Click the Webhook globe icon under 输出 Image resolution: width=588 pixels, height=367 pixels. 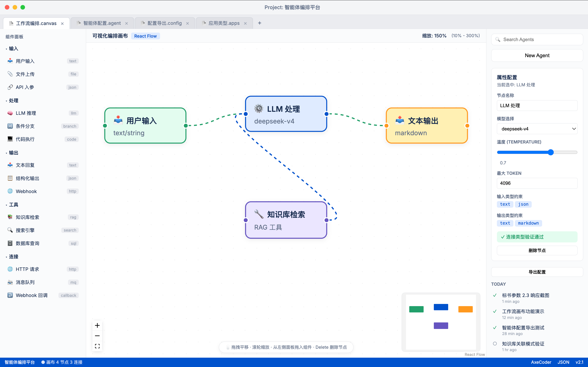tap(10, 191)
